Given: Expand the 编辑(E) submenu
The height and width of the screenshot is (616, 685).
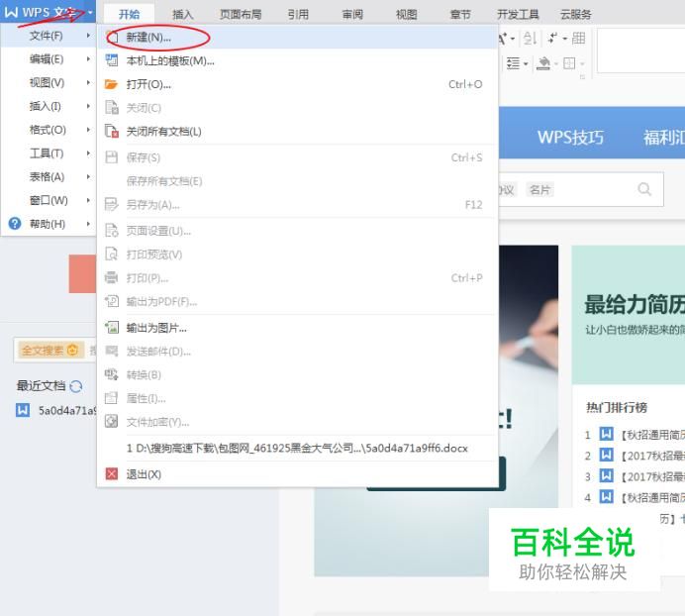Looking at the screenshot, I should pyautogui.click(x=88, y=59).
